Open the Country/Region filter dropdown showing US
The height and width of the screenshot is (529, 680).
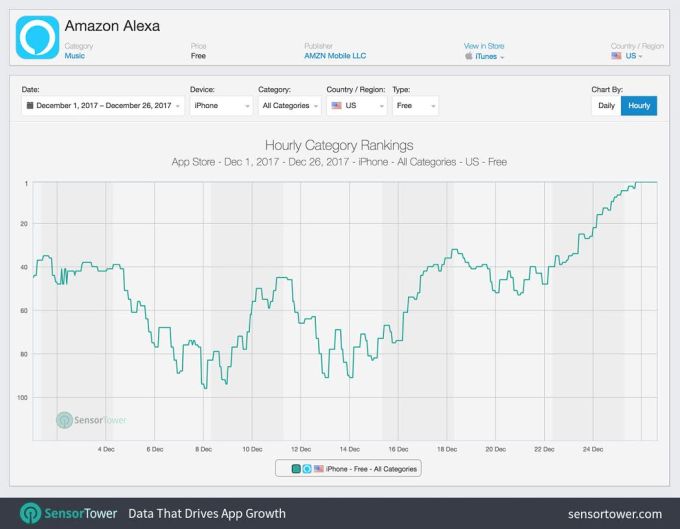coord(355,105)
